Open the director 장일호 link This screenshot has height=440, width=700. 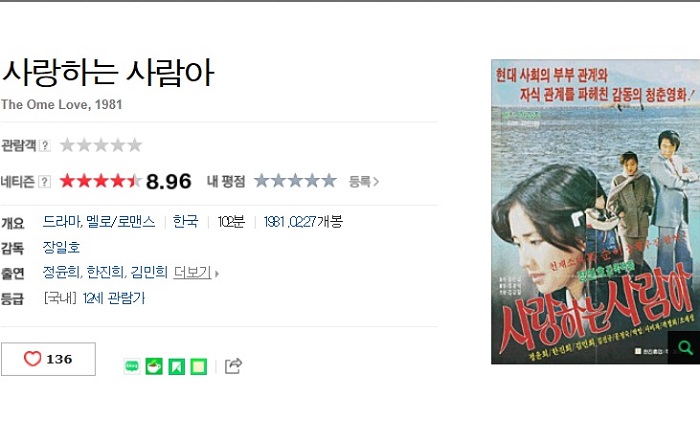click(61, 247)
